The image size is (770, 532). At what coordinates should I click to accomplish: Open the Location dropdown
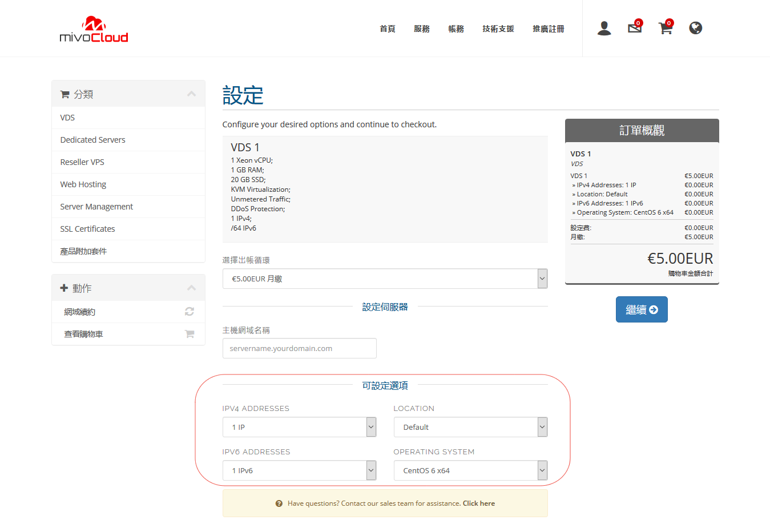pos(470,427)
